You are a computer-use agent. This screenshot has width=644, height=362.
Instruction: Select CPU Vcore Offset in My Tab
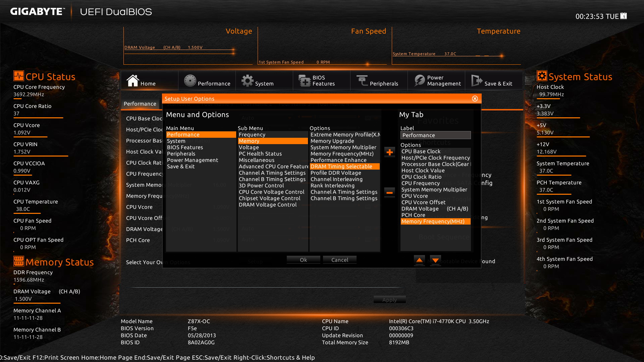pyautogui.click(x=435, y=202)
